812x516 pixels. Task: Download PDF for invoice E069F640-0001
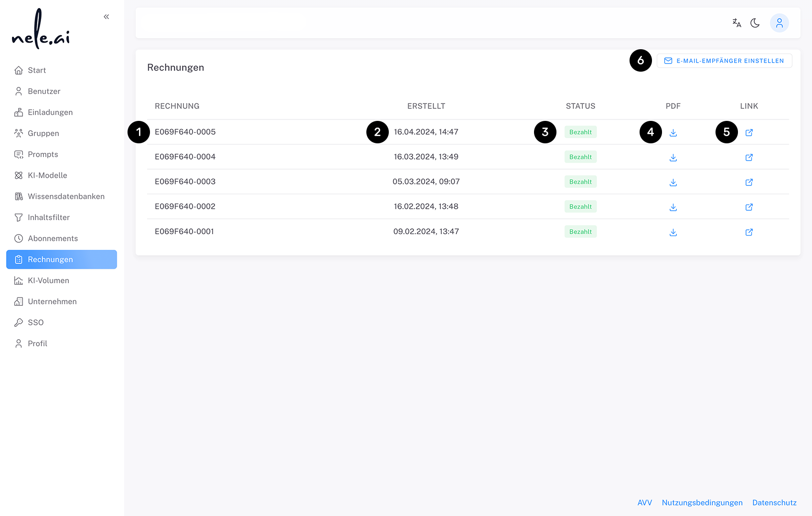673,232
